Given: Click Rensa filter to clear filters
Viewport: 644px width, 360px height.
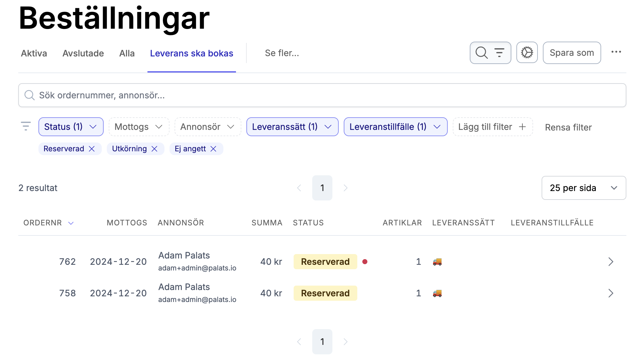Looking at the screenshot, I should point(568,127).
